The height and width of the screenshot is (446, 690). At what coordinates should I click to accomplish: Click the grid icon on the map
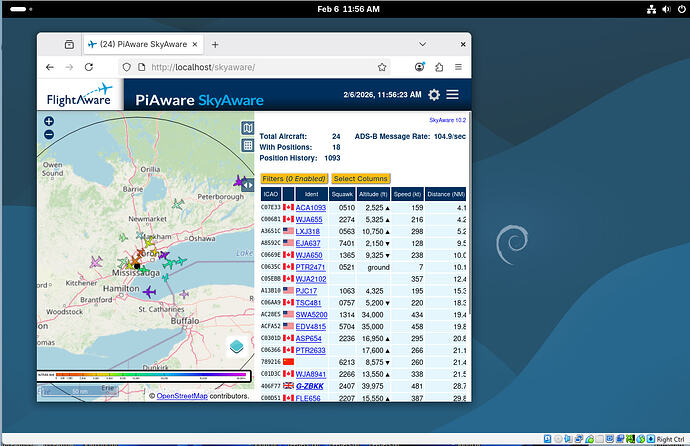click(247, 147)
